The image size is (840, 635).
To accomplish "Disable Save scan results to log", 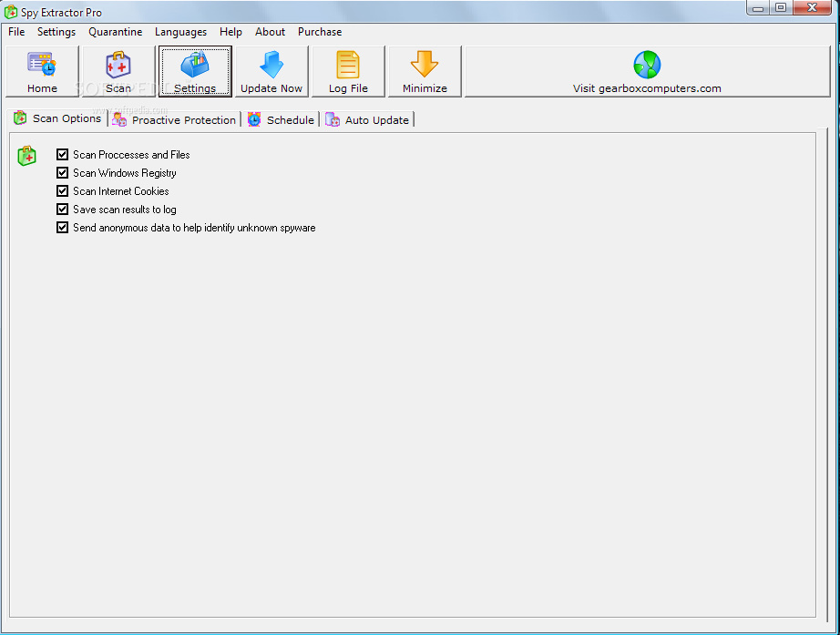I will tap(62, 210).
